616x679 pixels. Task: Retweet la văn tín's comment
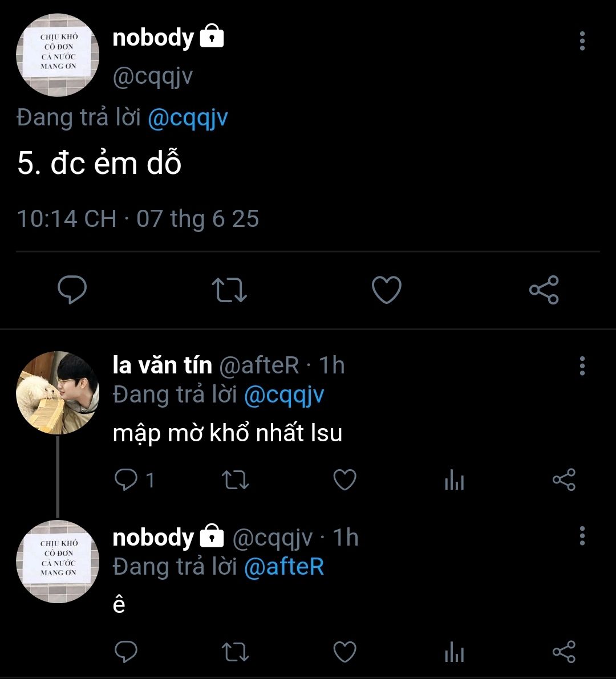click(235, 480)
